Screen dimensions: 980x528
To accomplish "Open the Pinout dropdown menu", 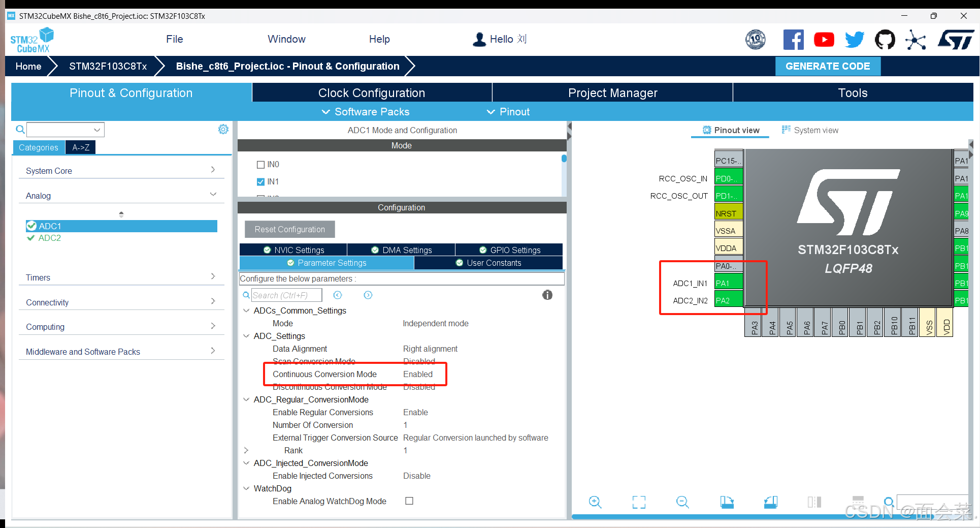I will (508, 112).
